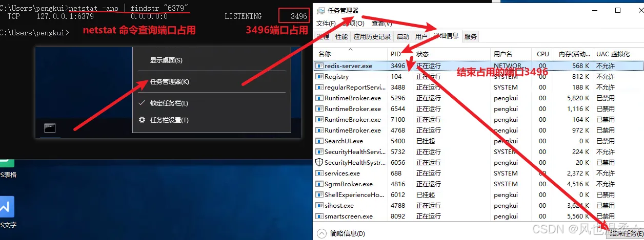This screenshot has height=240, width=644.
Task: Click the gear icon beside 任务栏设置(T)
Action: tap(142, 120)
